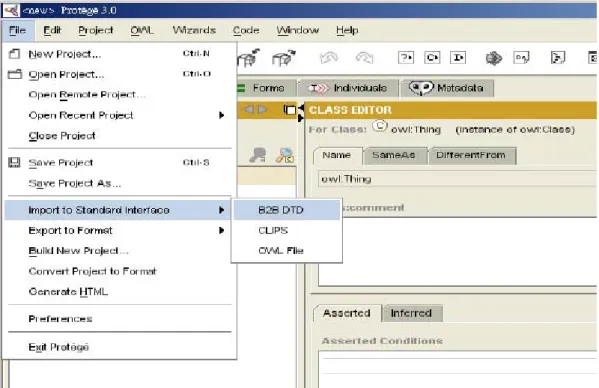Click the panel layout icon beside arrows
The image size is (599, 388).
coord(290,110)
